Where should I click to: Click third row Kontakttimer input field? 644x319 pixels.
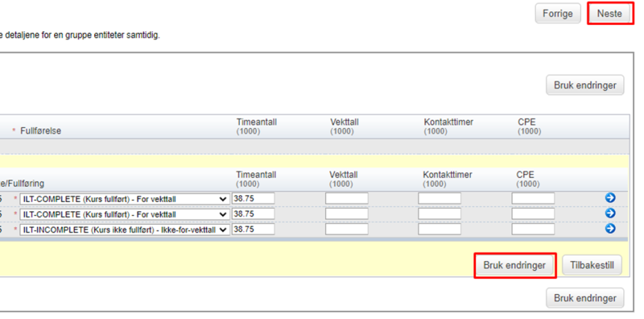tap(440, 230)
